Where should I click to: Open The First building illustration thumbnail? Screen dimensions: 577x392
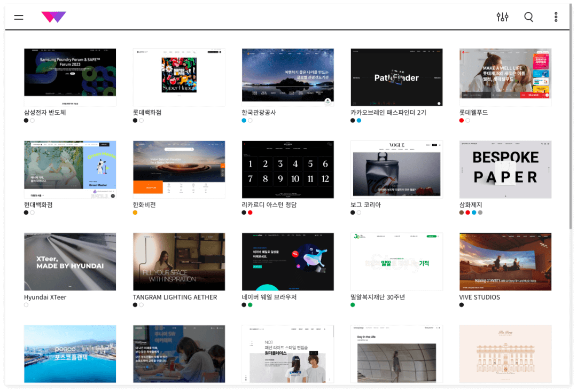(505, 354)
